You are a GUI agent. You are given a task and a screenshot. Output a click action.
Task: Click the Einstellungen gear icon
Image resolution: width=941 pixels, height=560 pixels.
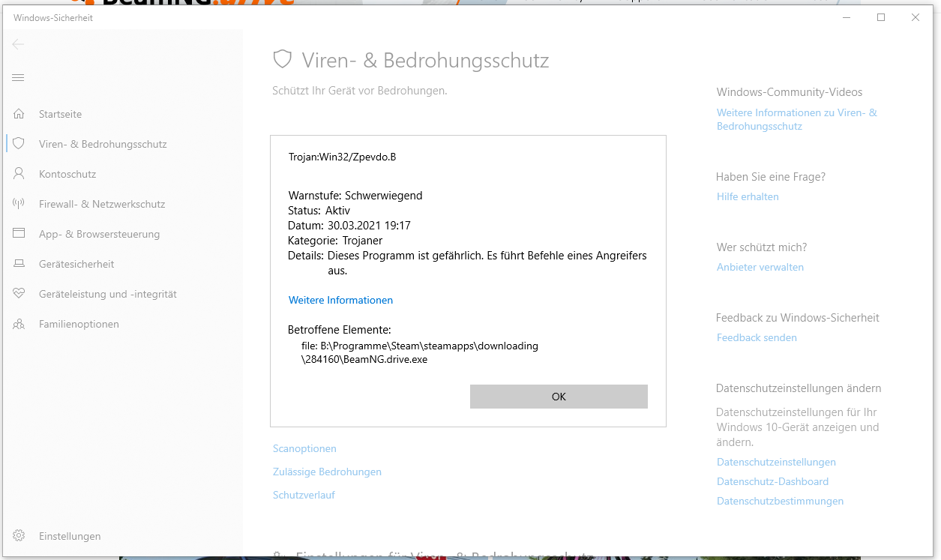tap(19, 536)
